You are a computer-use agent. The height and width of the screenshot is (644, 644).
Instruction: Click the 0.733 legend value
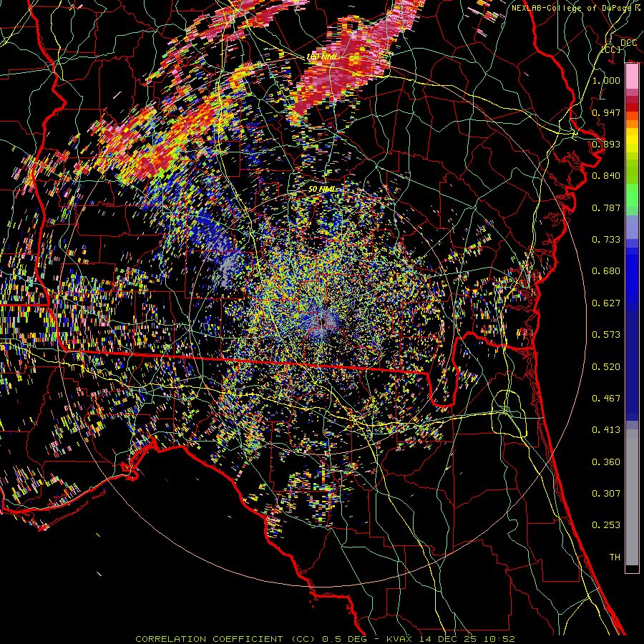(606, 240)
